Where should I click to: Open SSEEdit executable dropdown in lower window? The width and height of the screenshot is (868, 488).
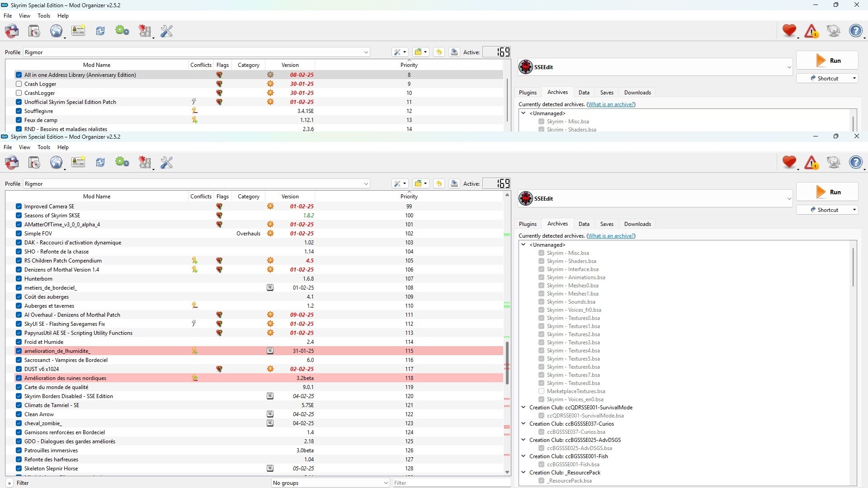(656, 198)
